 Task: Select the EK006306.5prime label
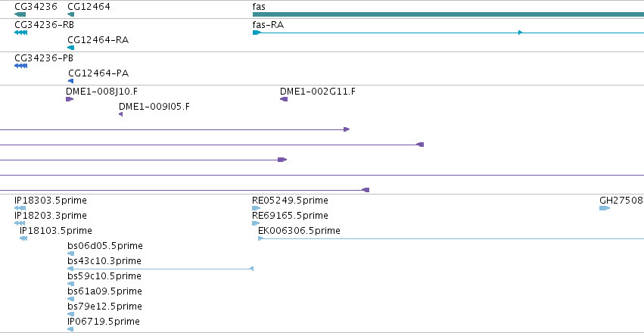299,230
